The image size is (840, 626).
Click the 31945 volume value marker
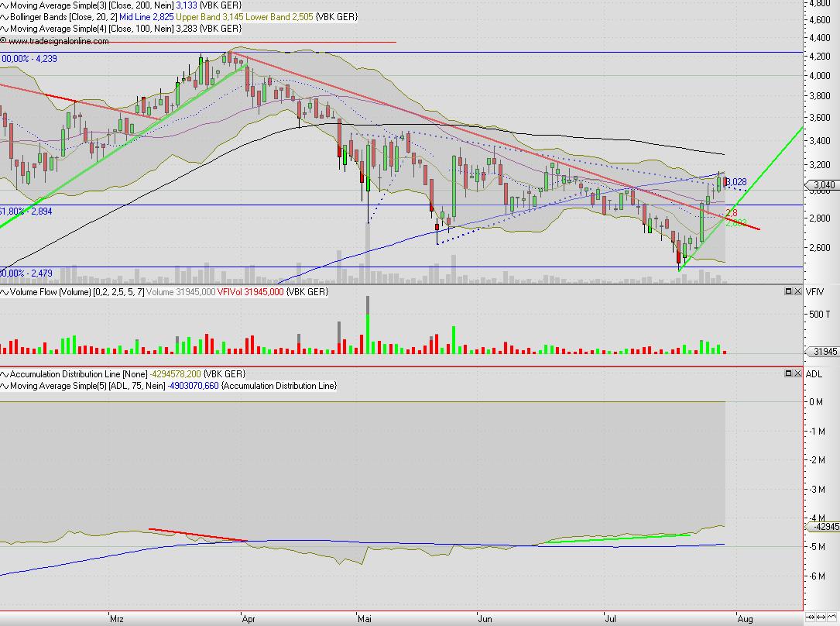coord(823,352)
